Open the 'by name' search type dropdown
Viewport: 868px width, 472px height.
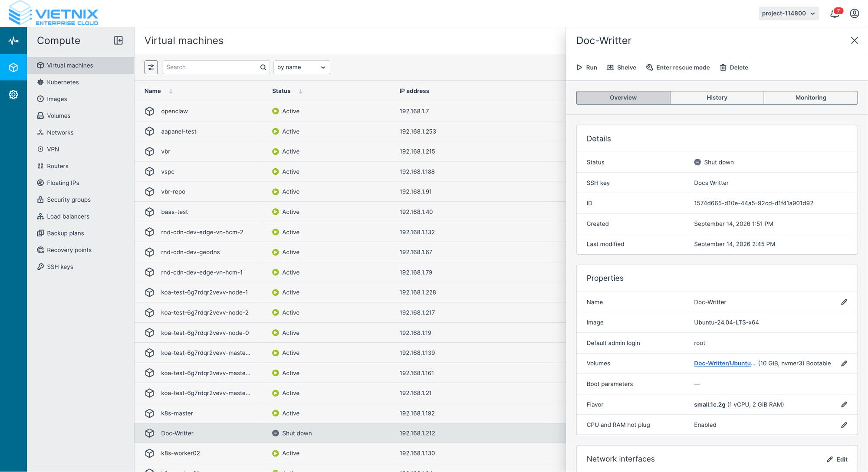302,67
